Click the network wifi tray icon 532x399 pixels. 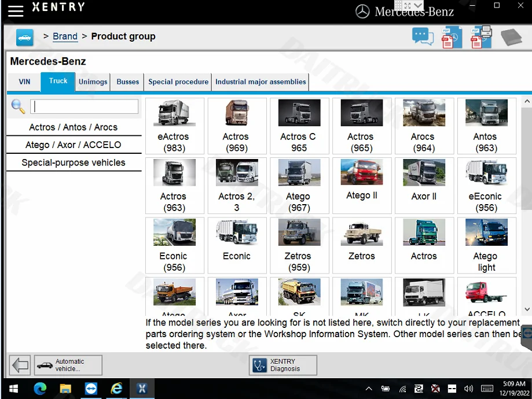402,389
